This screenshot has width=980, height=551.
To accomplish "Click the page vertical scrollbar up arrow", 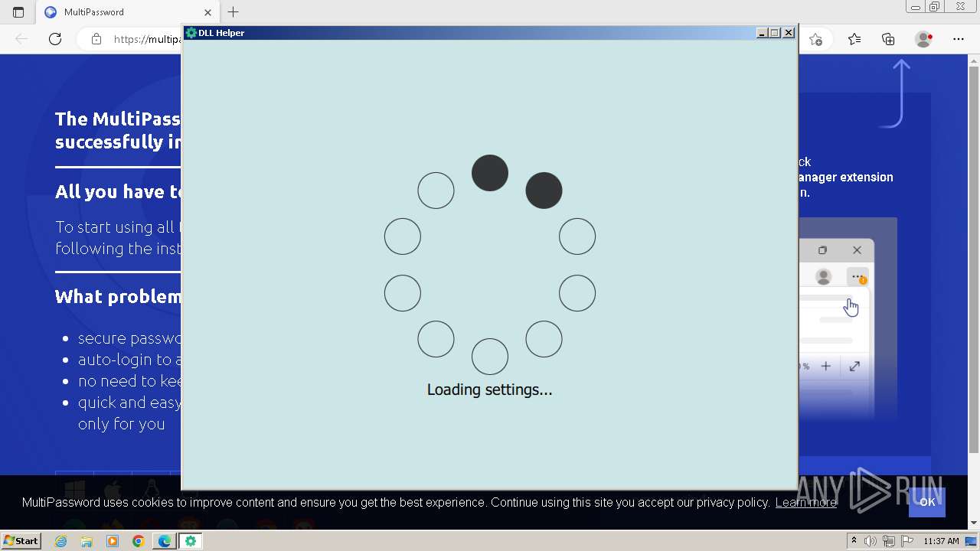I will tap(974, 60).
